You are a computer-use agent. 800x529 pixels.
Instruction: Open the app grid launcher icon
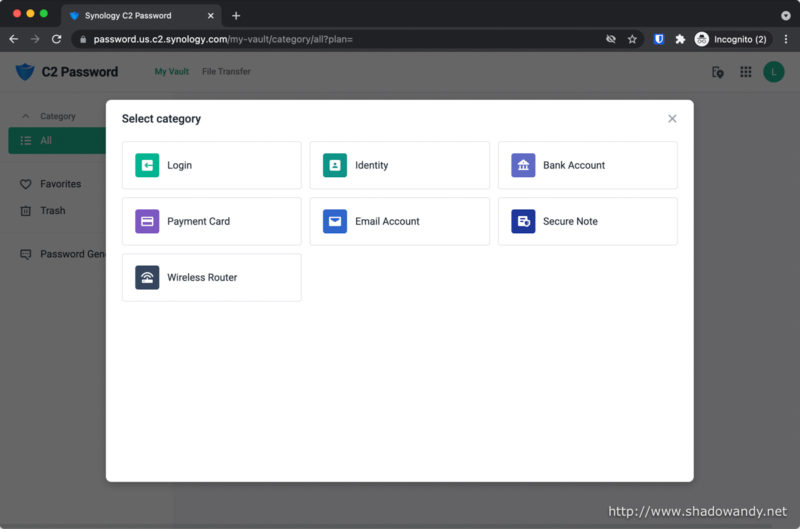[x=746, y=72]
